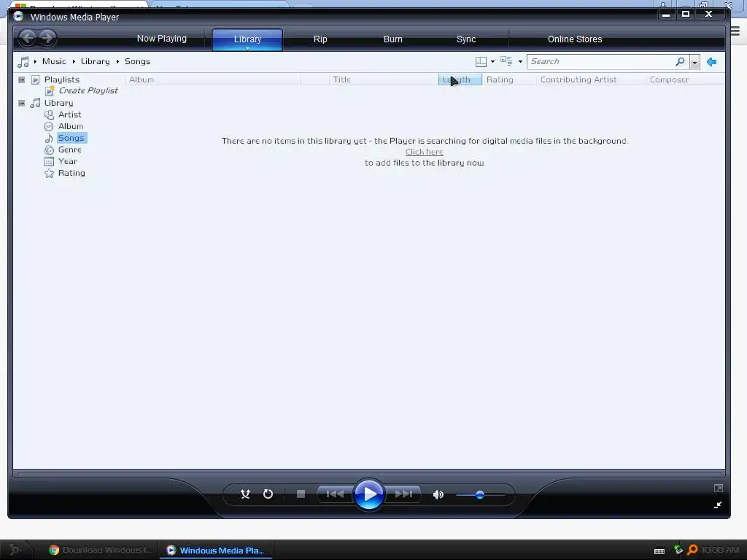Image resolution: width=747 pixels, height=560 pixels.
Task: Click the Stop button
Action: tap(301, 494)
